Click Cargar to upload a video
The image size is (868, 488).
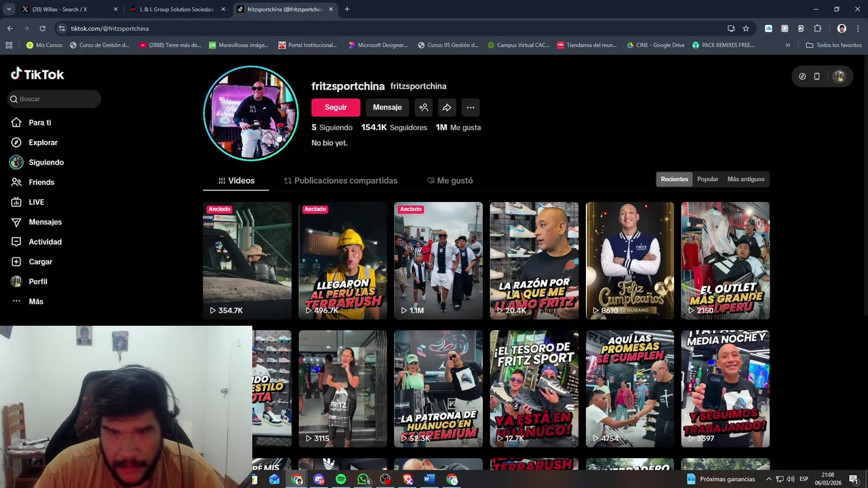click(x=32, y=262)
